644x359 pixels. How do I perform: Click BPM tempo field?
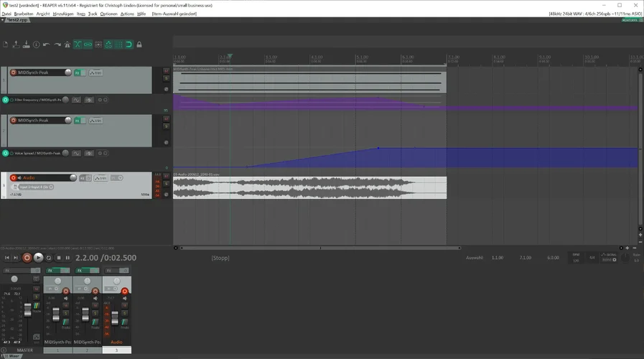[576, 258]
